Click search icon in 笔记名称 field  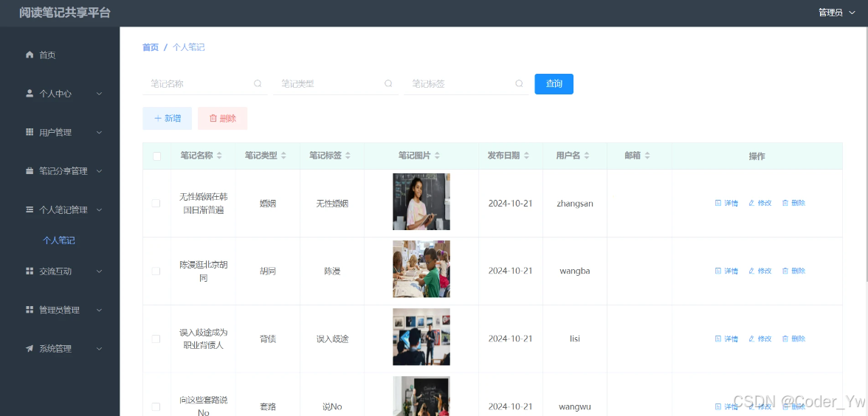point(258,83)
